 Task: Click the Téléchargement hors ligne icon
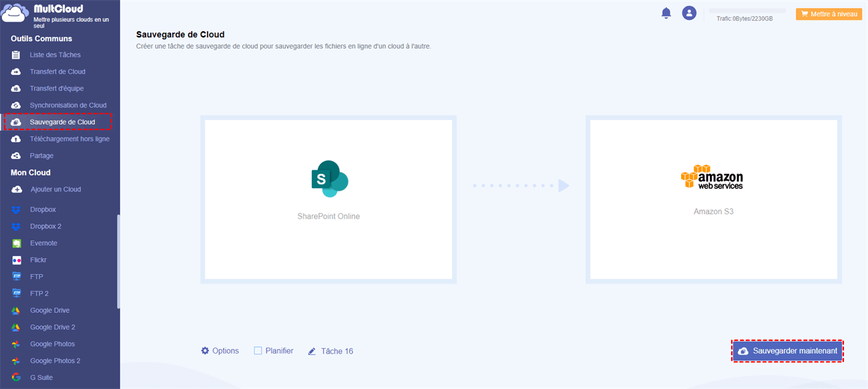[x=16, y=139]
